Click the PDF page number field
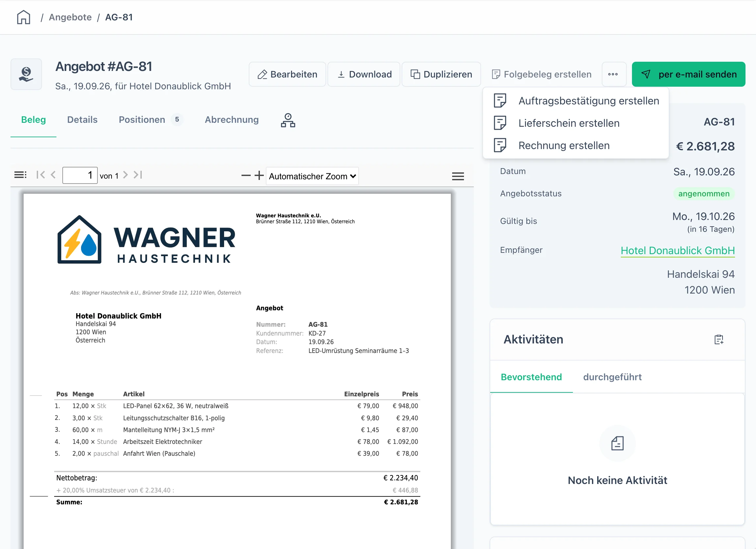The image size is (756, 549). click(80, 175)
